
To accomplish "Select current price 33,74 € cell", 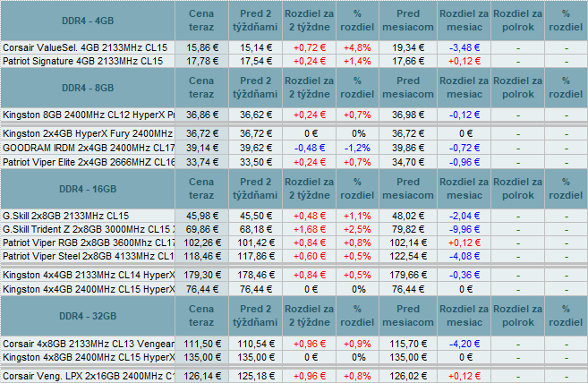I will click(x=202, y=162).
